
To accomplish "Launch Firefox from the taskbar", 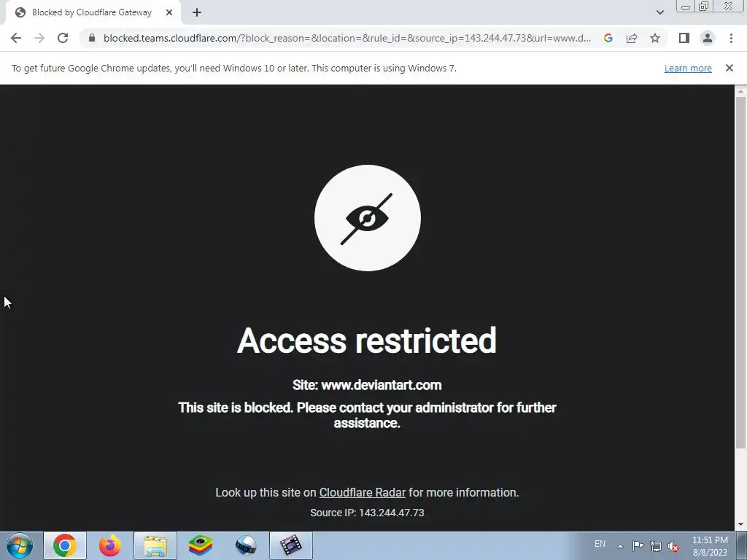I will pos(110,545).
